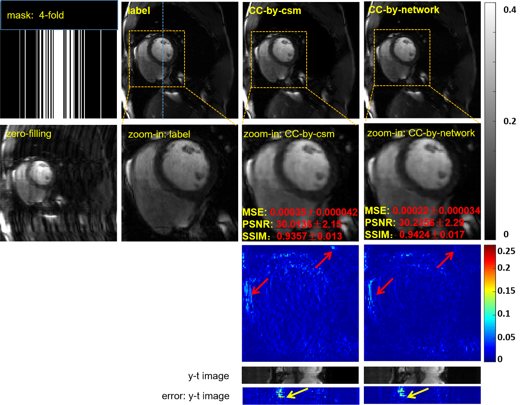This screenshot has height=405, width=532.
Task: Click the jet error colorbar
Action: (490, 303)
